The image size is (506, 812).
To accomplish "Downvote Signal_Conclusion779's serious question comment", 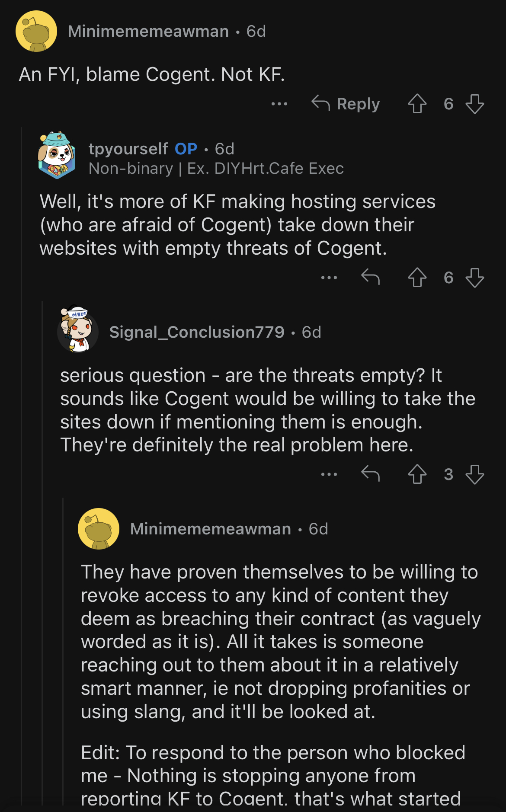I will coord(475,474).
